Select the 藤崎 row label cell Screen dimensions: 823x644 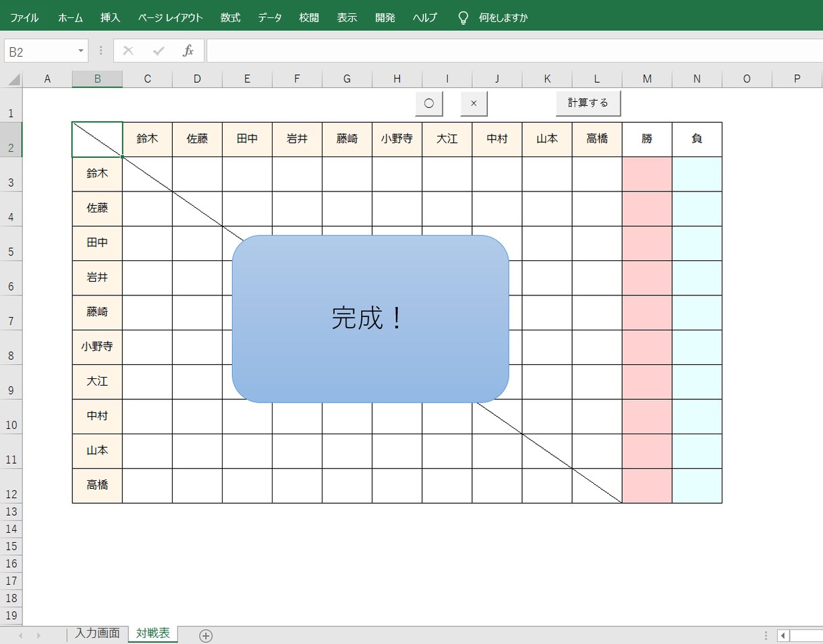[x=97, y=312]
